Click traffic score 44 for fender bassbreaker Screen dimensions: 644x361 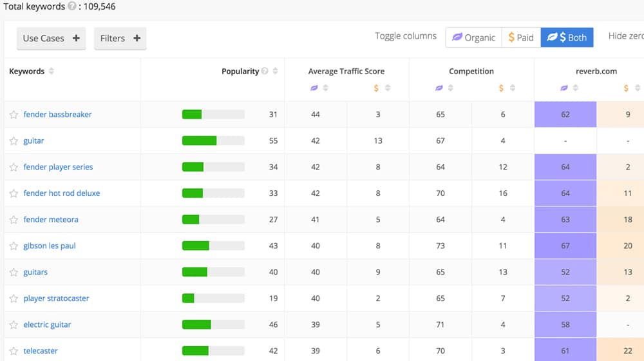(316, 114)
